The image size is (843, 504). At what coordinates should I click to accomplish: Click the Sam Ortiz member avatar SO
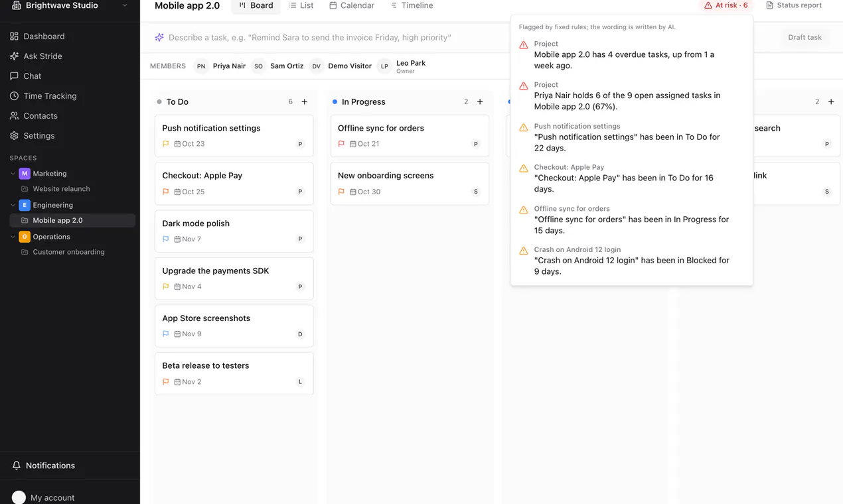pyautogui.click(x=258, y=66)
